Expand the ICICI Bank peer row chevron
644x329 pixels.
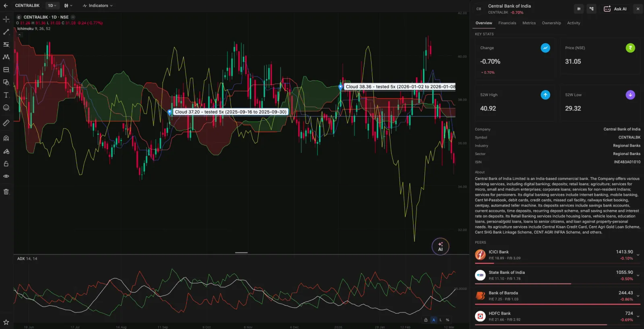click(638, 255)
